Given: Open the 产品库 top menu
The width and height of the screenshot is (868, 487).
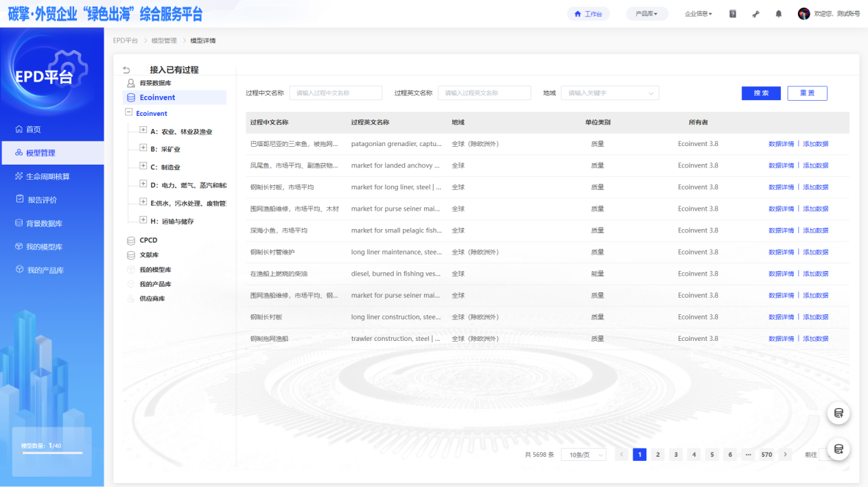Looking at the screenshot, I should [646, 14].
